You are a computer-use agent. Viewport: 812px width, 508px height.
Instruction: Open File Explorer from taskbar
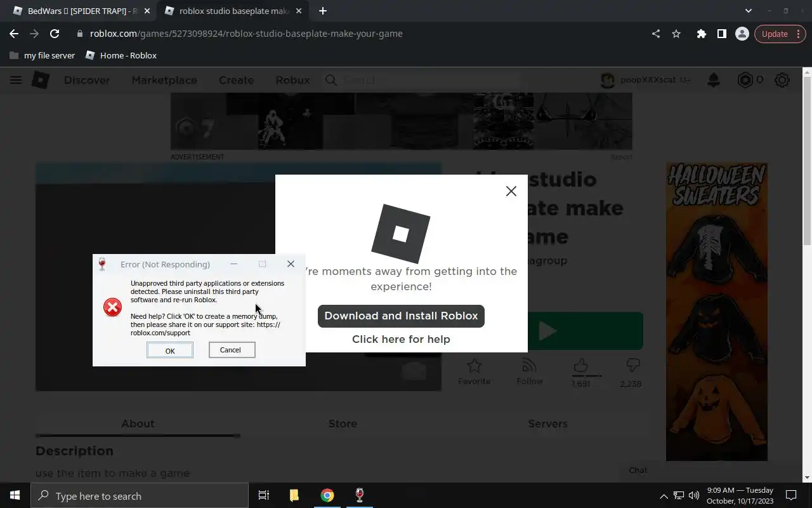[x=294, y=495]
